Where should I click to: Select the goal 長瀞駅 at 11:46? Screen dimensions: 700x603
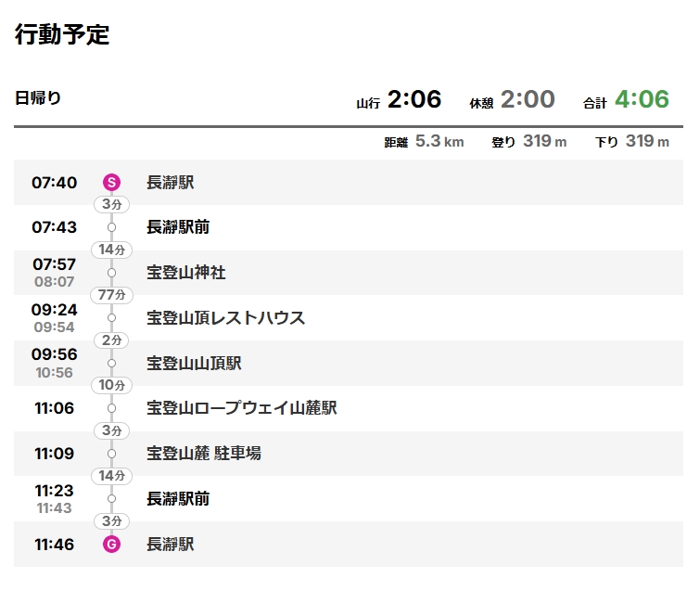coord(170,544)
